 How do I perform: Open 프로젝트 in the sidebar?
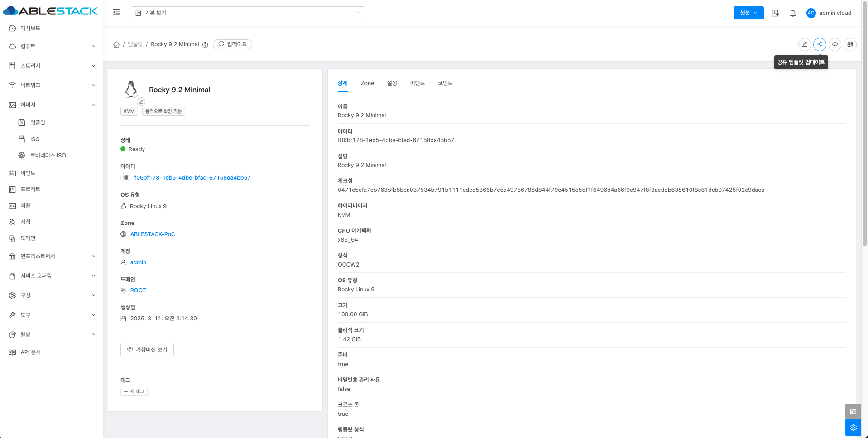coord(51,189)
